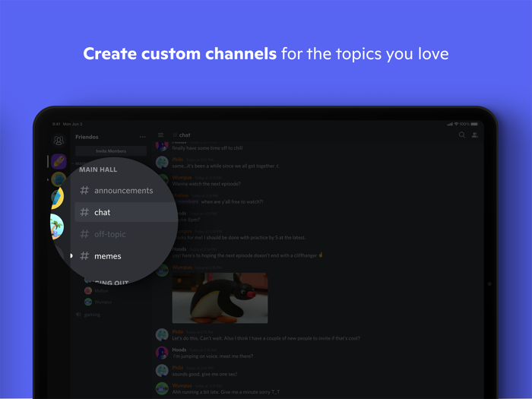Open the search magnifier icon
532x399 pixels.
(x=462, y=135)
